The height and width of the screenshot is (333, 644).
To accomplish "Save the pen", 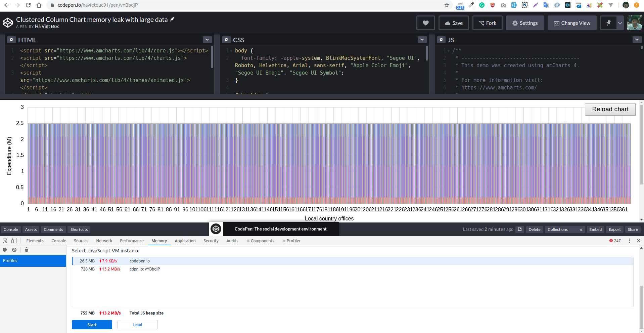I will pyautogui.click(x=454, y=23).
